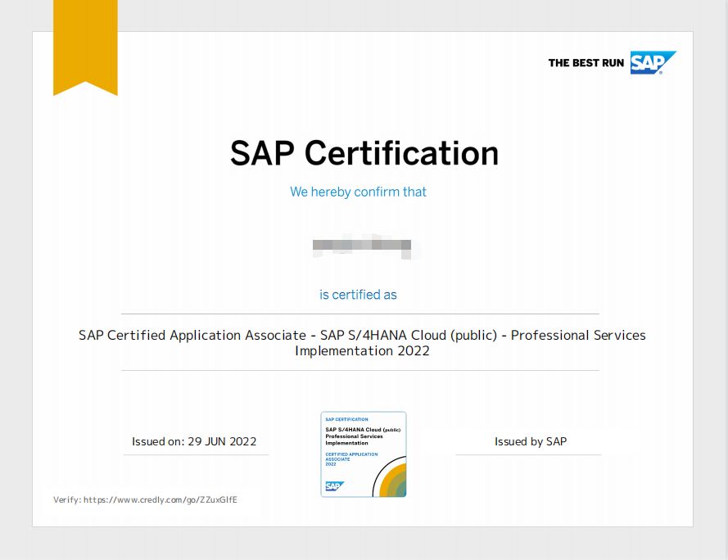Open the SAP Certification badge thumbnail
Viewport: 728px width, 560px height.
364,454
